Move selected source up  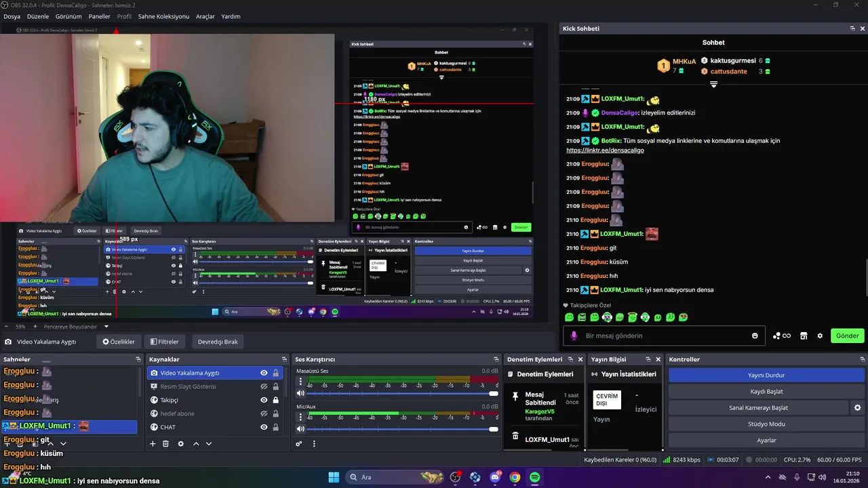pyautogui.click(x=196, y=444)
